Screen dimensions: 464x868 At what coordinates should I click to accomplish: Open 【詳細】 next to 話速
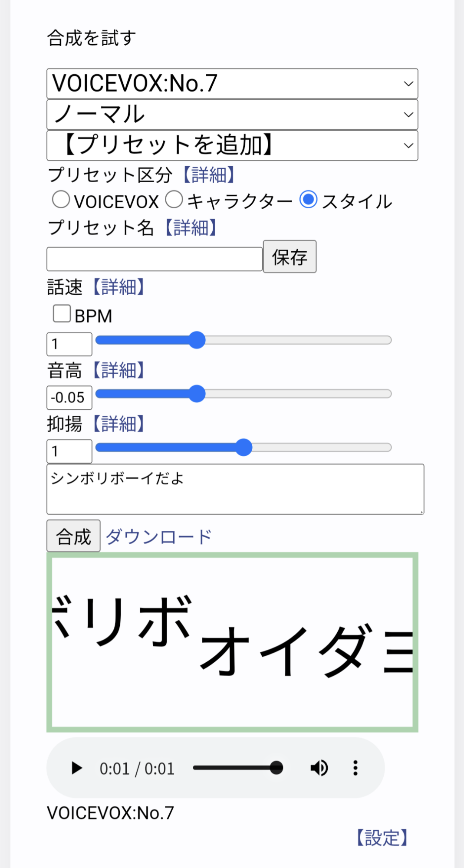coord(118,287)
